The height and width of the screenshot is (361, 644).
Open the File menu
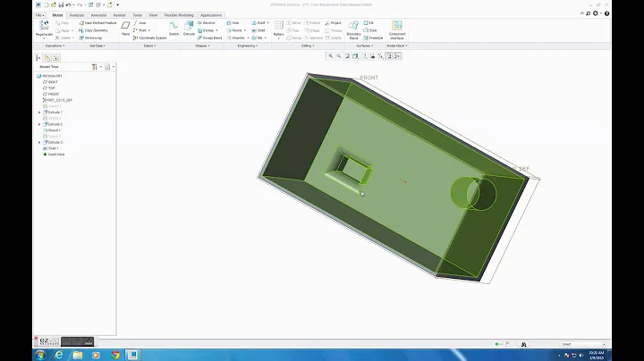click(40, 15)
